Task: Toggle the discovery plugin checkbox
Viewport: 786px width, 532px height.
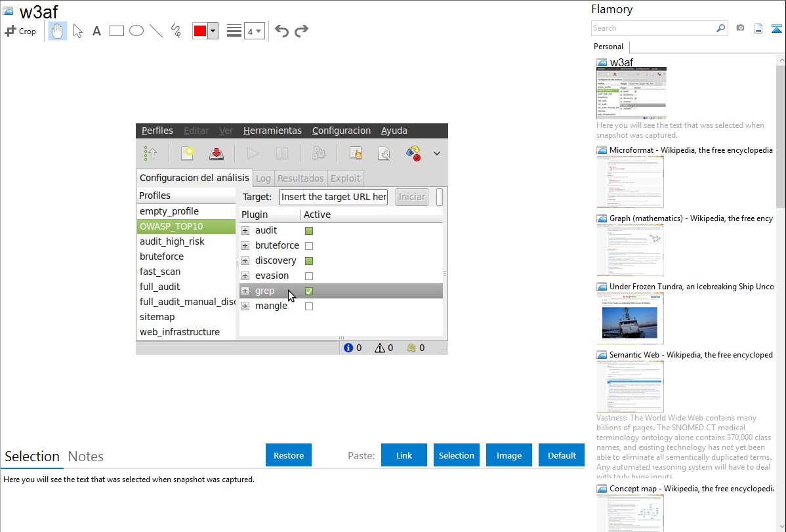Action: coord(309,260)
